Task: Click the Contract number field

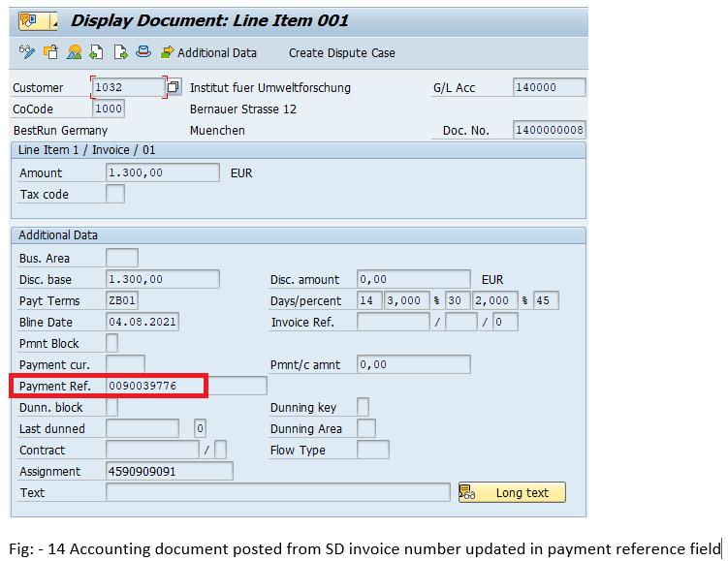Action: tap(152, 451)
